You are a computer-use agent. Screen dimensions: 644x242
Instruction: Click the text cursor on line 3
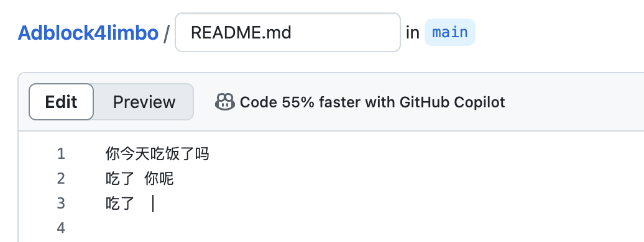tap(153, 204)
